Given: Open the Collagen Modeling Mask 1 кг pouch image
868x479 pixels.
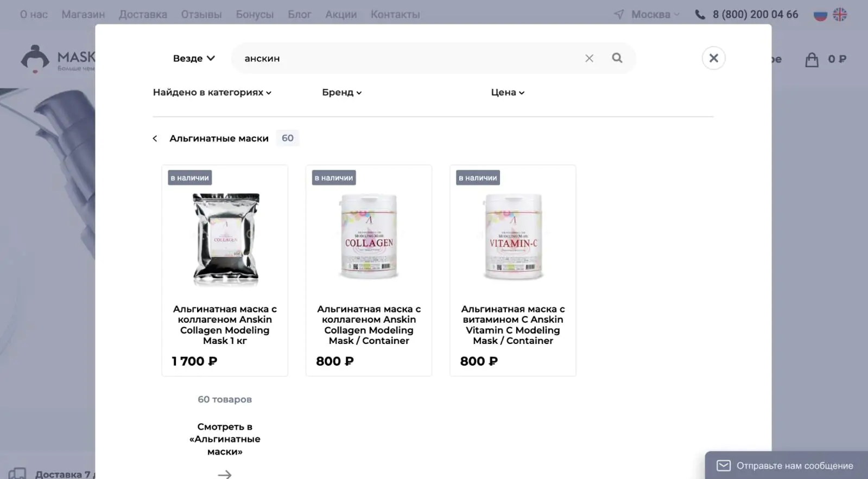Looking at the screenshot, I should pos(225,239).
